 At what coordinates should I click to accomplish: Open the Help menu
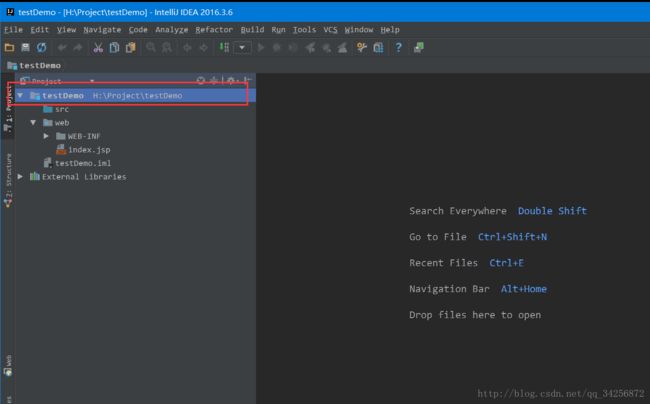click(x=390, y=30)
